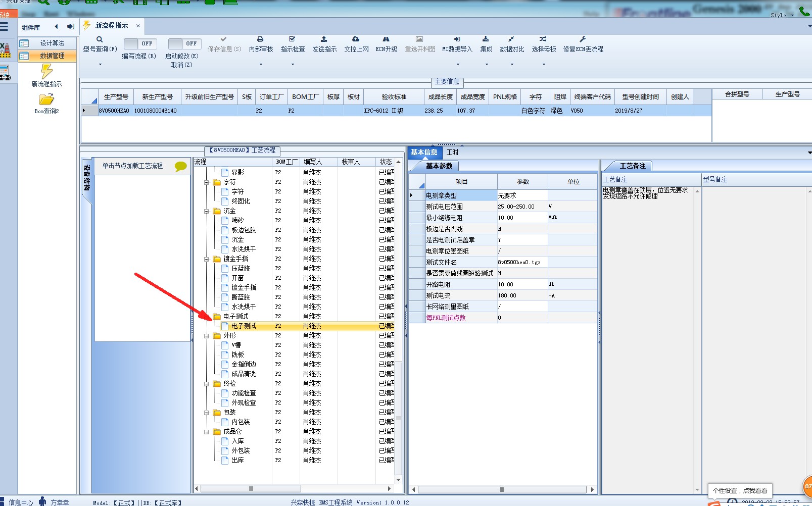The image size is (812, 506).
Task: Open the Bom查询2 folder icon
Action: pyautogui.click(x=46, y=99)
